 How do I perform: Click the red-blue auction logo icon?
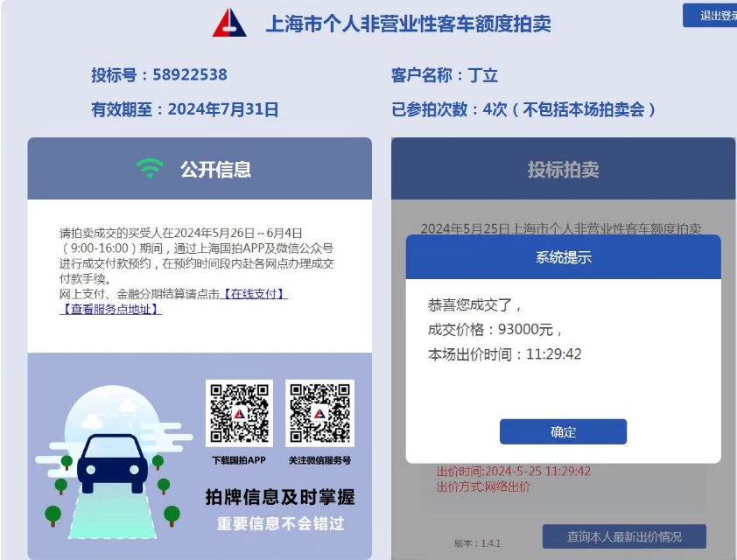coord(229,23)
